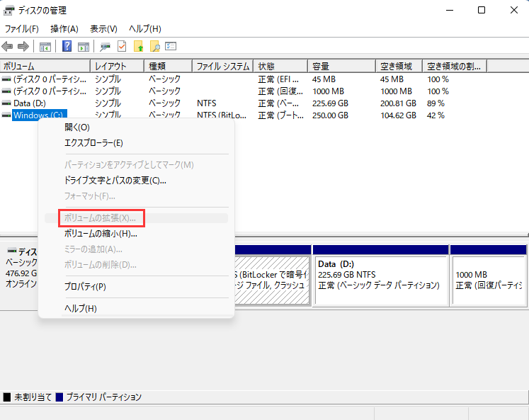The width and height of the screenshot is (529, 420).
Task: Sort by the ファイル システム column header
Action: [x=222, y=66]
